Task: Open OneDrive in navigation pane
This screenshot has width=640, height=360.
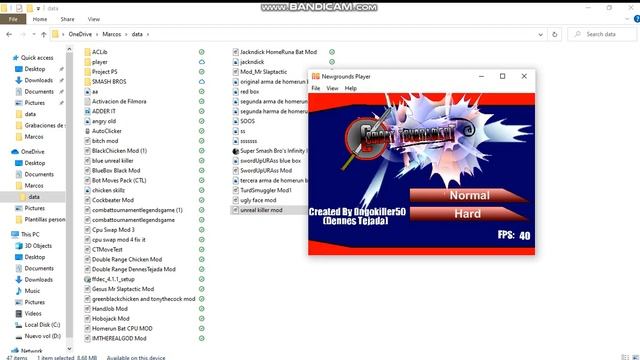Action: (x=32, y=151)
